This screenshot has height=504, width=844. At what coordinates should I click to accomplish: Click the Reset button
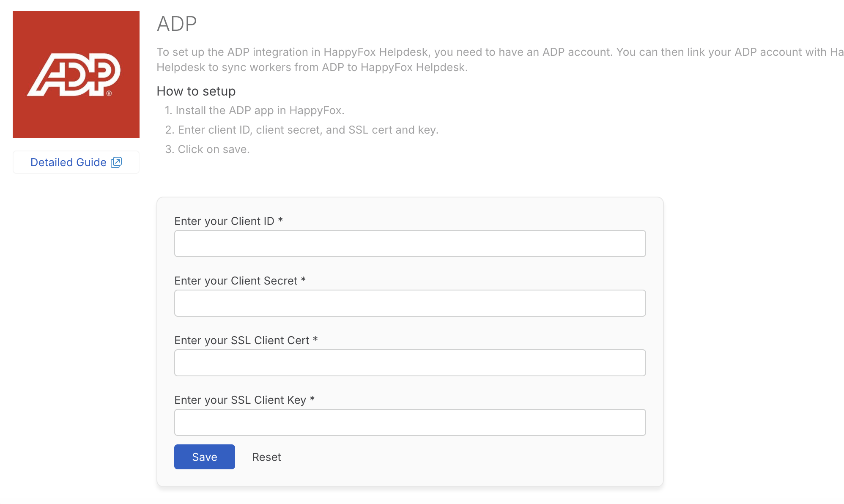click(x=266, y=457)
